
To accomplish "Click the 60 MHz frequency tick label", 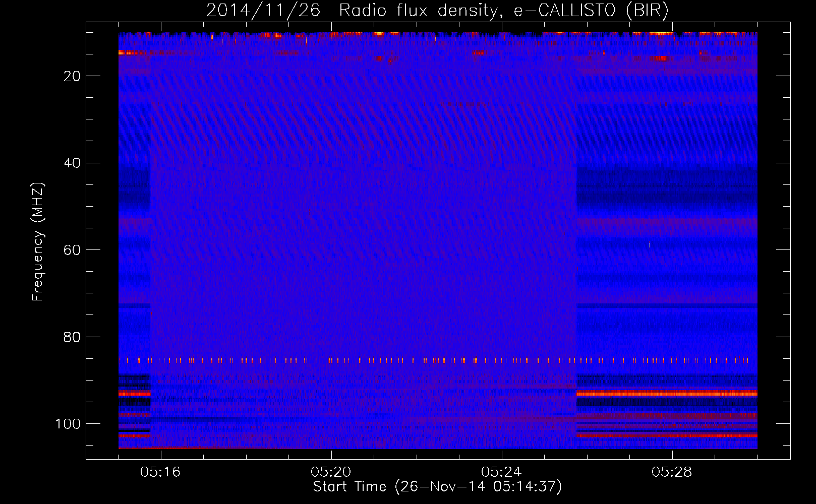I will (x=73, y=250).
